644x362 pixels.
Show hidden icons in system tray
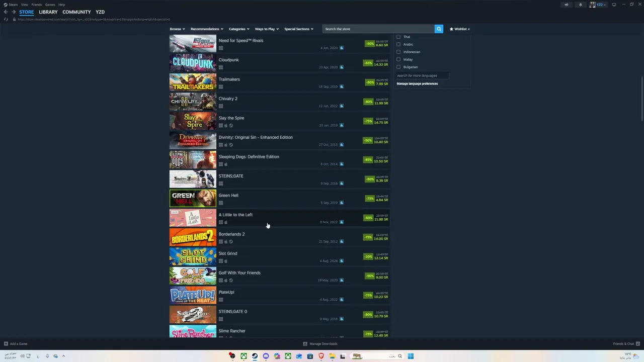[63, 356]
